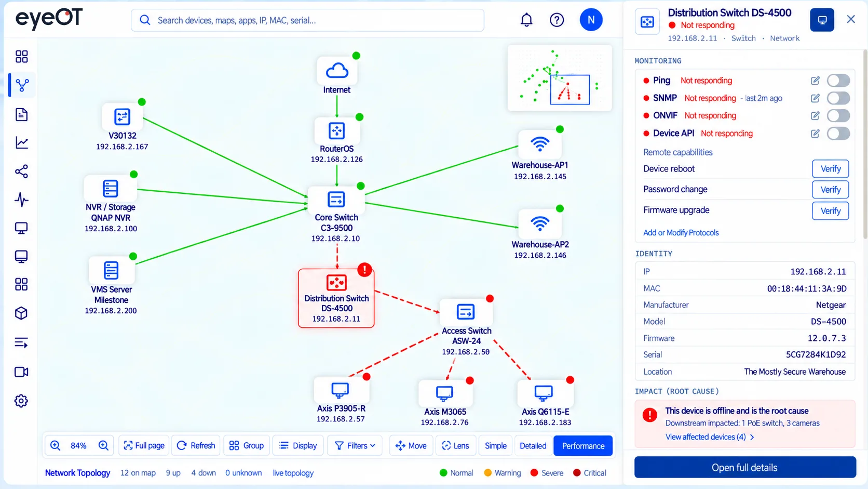Toggle the Ping monitoring switch

[838, 81]
